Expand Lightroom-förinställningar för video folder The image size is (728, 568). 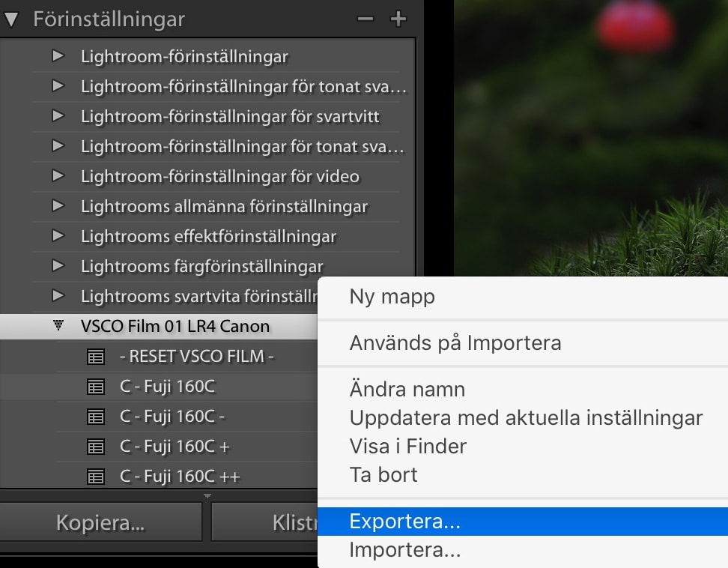click(x=58, y=176)
